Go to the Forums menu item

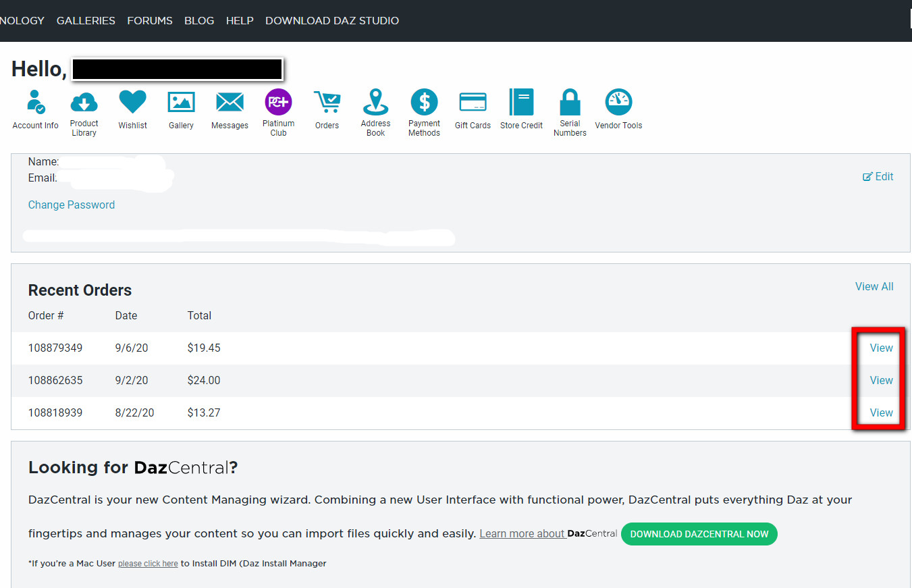pyautogui.click(x=150, y=20)
